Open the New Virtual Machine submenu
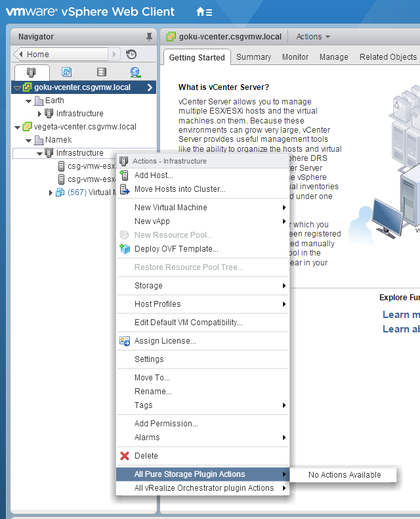 click(x=203, y=208)
